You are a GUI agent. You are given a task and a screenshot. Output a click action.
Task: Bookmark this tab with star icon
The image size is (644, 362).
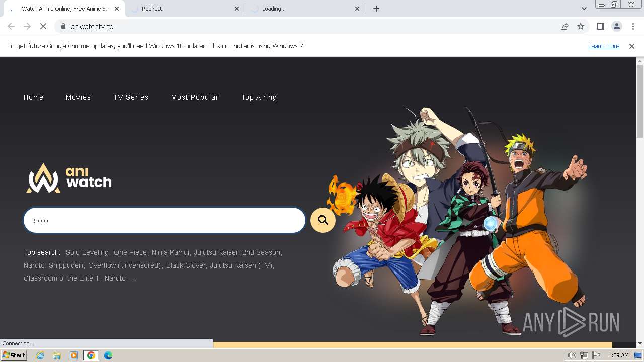[x=581, y=27]
